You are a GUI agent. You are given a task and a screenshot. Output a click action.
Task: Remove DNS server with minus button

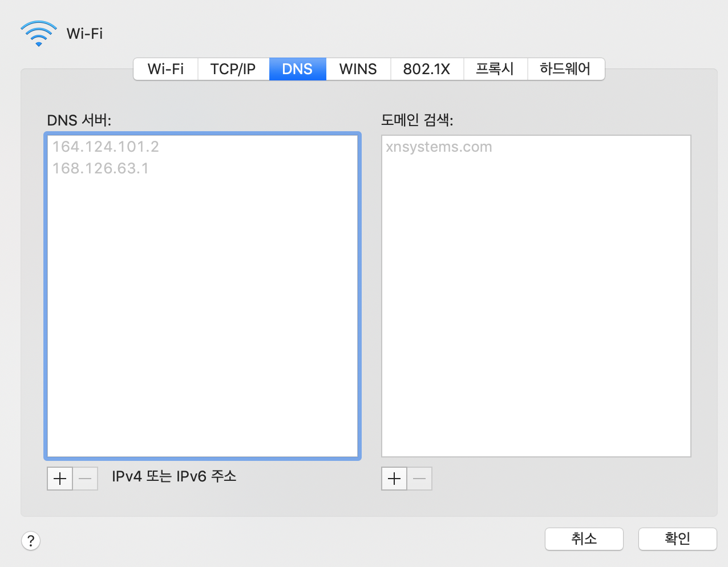(x=85, y=479)
